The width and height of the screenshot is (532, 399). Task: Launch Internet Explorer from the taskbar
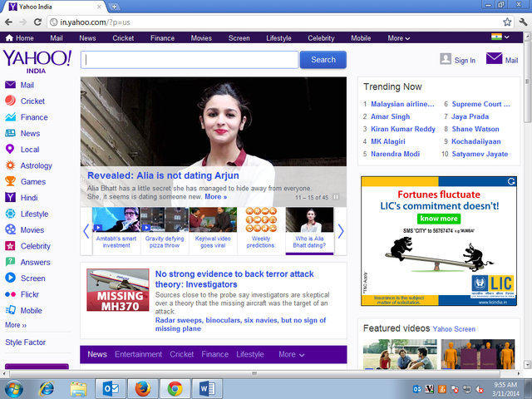tap(47, 388)
